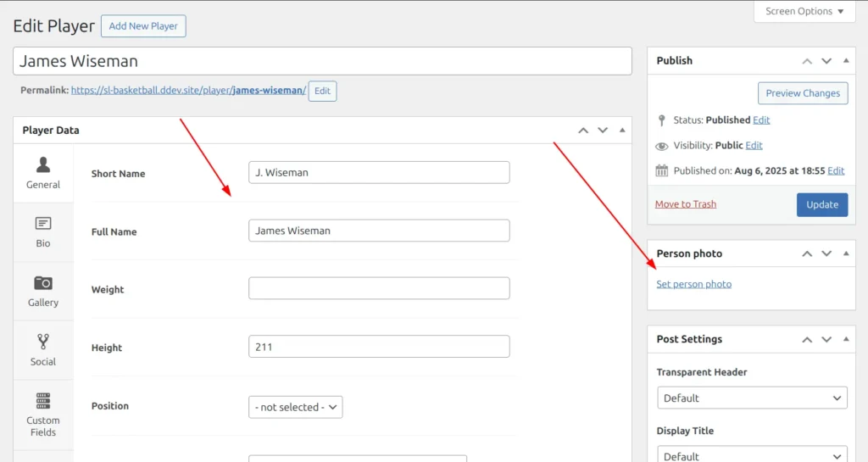Edit the Published status
The image size is (868, 462).
tap(761, 120)
